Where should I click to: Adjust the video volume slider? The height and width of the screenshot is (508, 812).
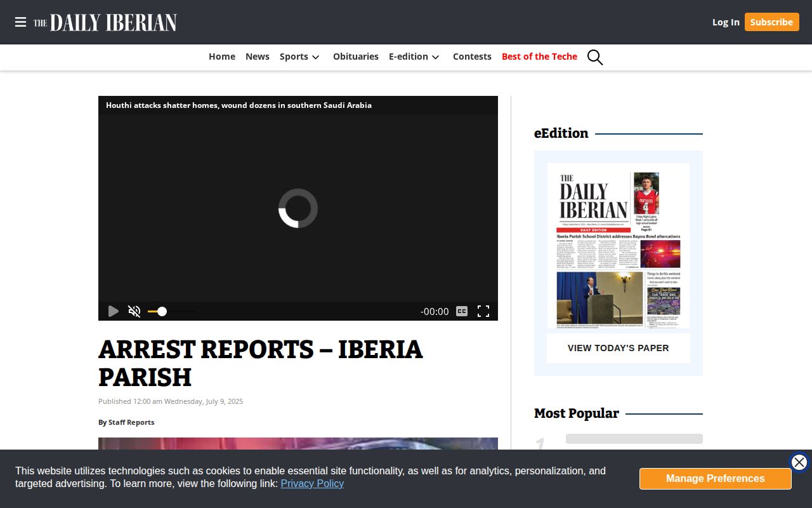pos(171,311)
